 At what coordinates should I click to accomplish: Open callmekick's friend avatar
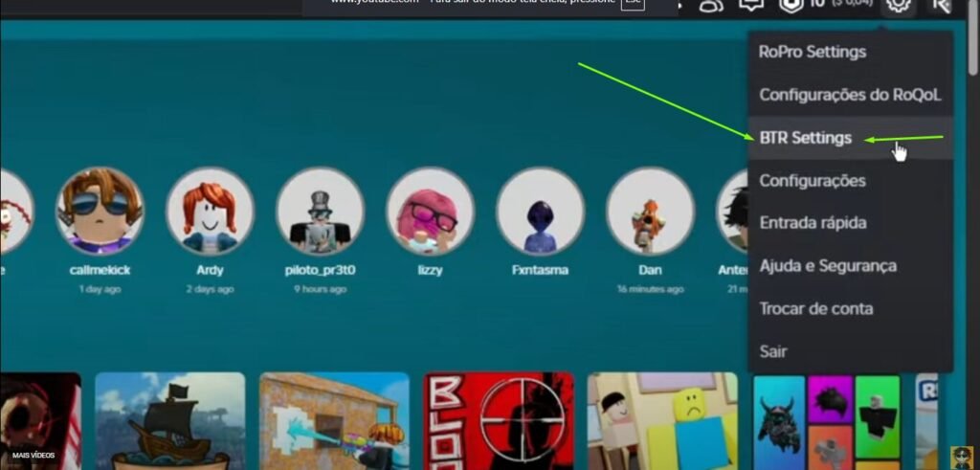point(100,211)
